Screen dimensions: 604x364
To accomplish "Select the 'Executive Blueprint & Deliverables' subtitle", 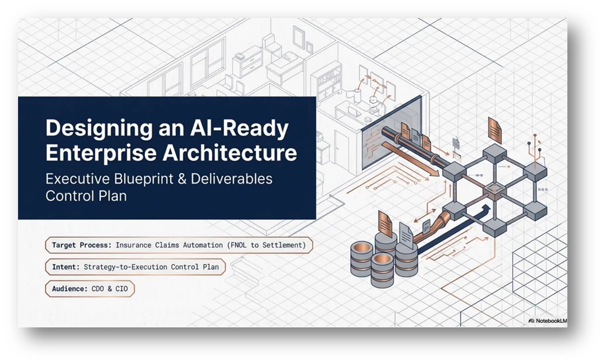I will tap(159, 179).
